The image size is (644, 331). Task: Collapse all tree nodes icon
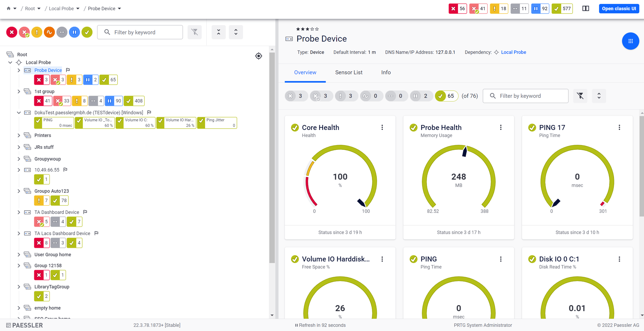[x=219, y=32]
